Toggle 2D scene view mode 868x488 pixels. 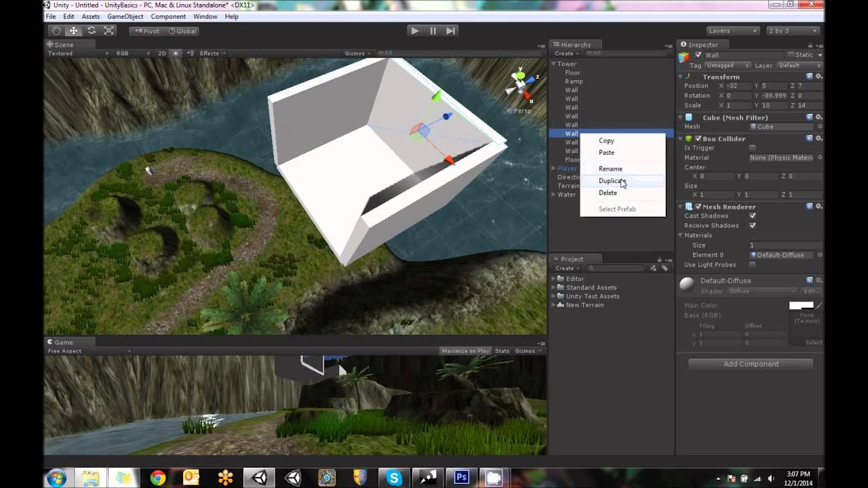162,53
